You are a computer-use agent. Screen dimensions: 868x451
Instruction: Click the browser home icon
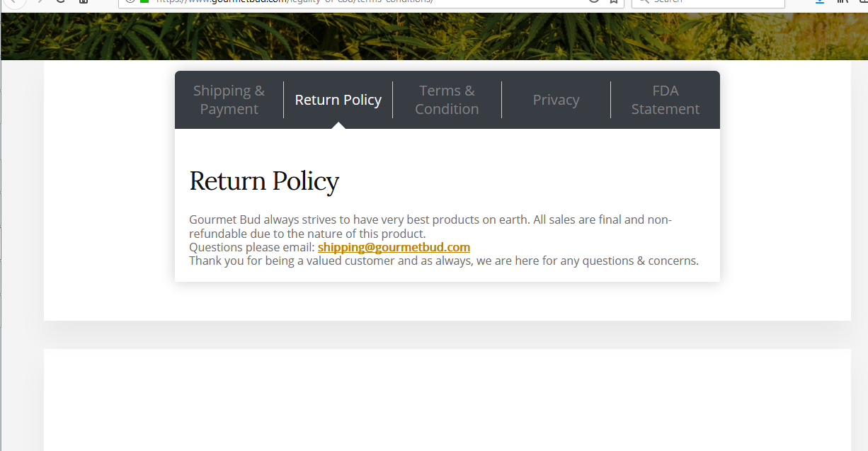click(84, 1)
